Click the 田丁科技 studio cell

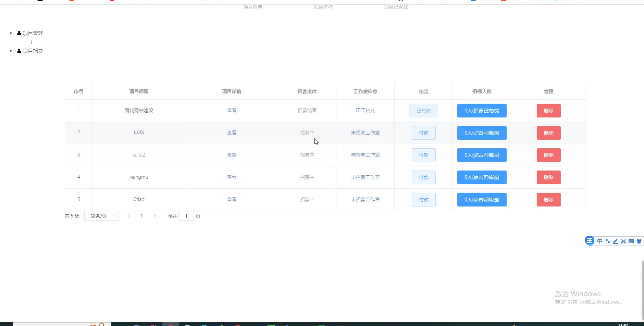[x=366, y=111]
